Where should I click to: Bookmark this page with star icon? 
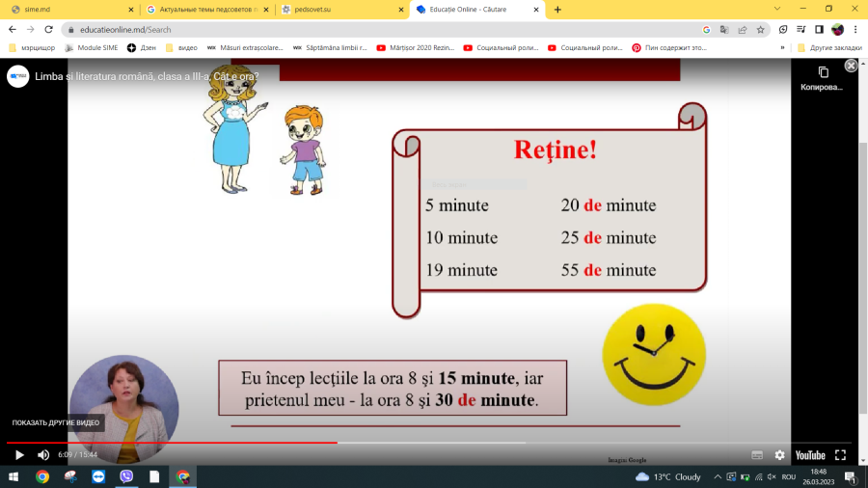tap(759, 29)
